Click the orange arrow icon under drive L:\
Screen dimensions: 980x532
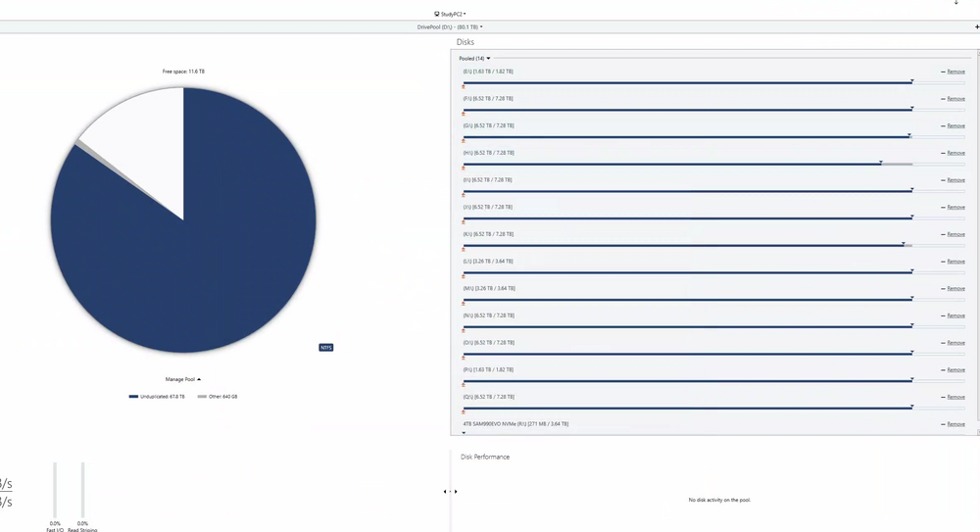[x=464, y=276]
